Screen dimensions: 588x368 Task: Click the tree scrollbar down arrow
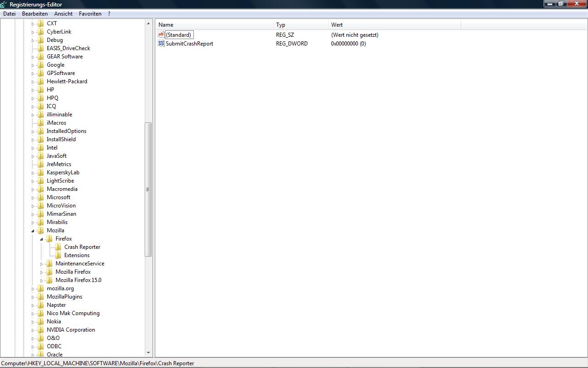(x=148, y=353)
